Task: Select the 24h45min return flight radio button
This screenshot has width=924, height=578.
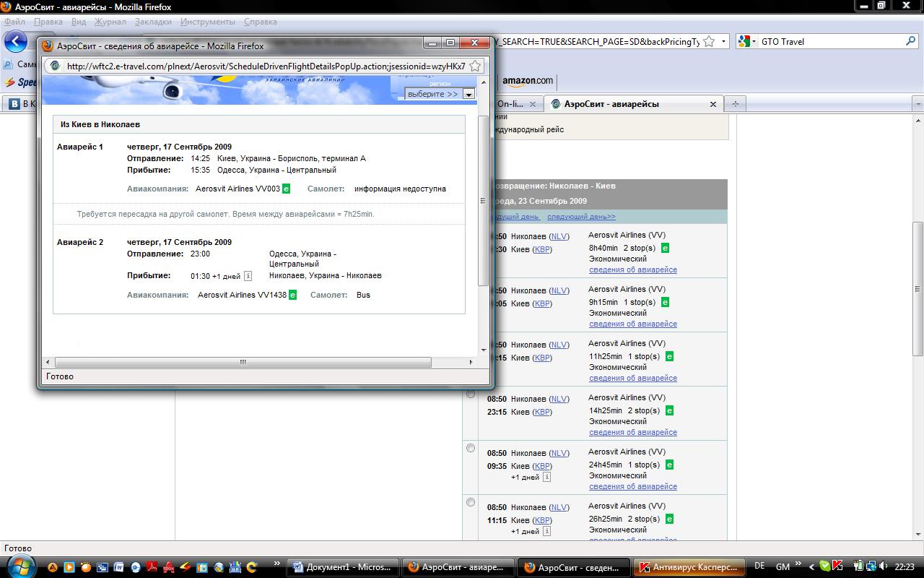Action: click(471, 448)
